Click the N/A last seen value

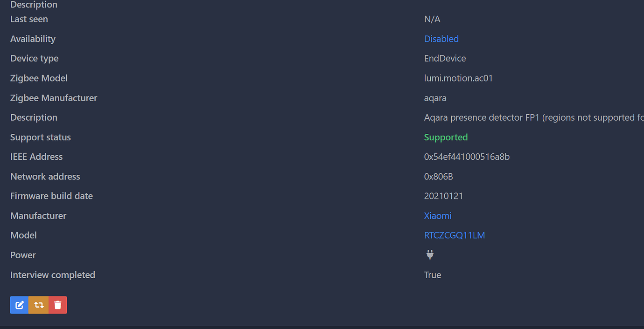pyautogui.click(x=432, y=20)
